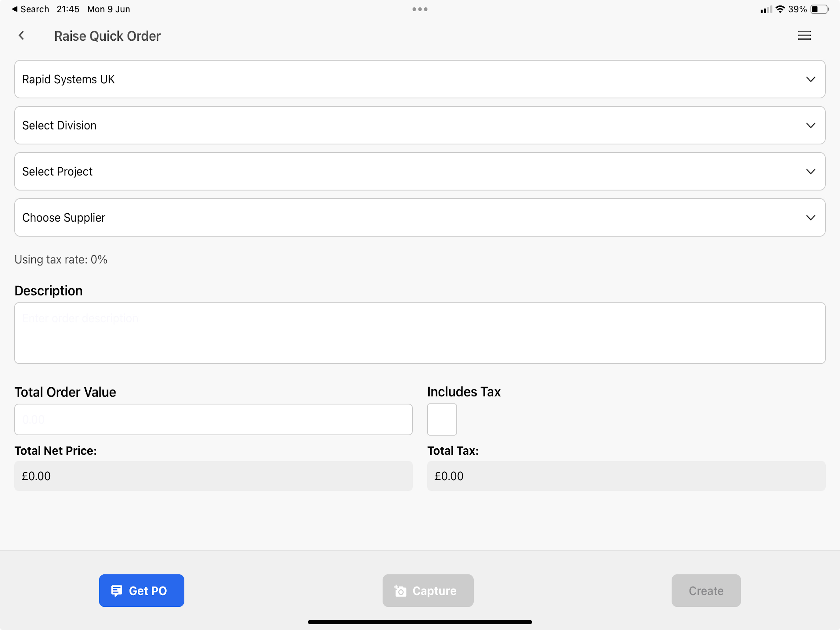
Task: Click the chevron on Rapid Systems UK field
Action: [811, 79]
